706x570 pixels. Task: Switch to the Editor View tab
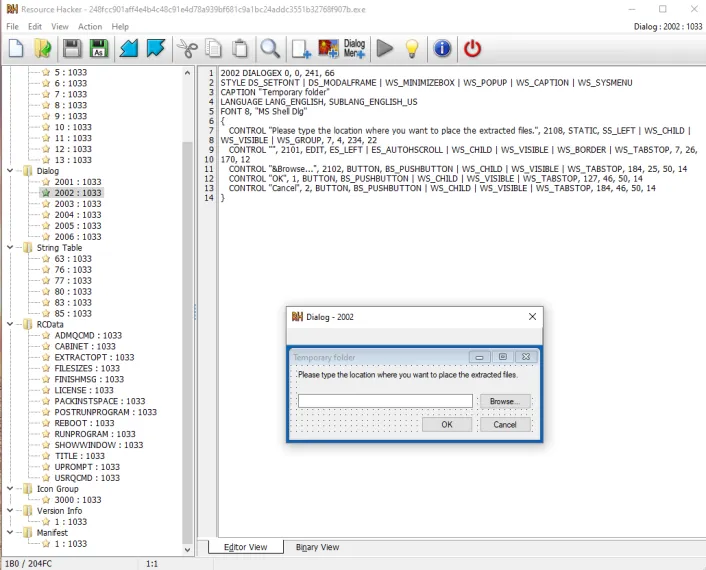(245, 547)
